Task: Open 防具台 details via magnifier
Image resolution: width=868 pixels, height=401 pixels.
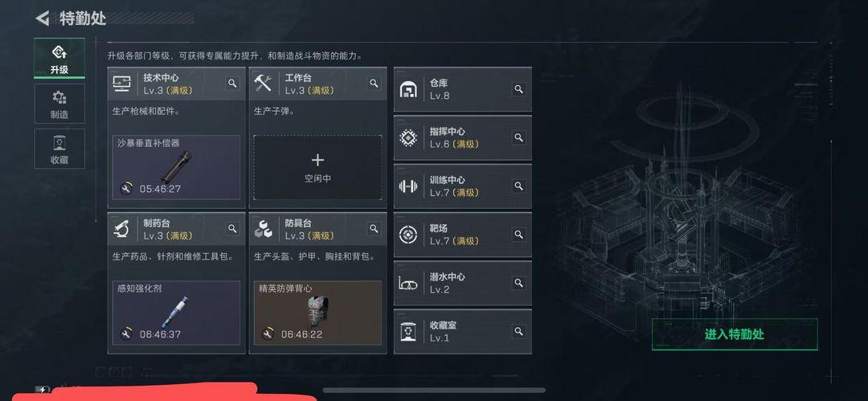Action: (x=375, y=229)
